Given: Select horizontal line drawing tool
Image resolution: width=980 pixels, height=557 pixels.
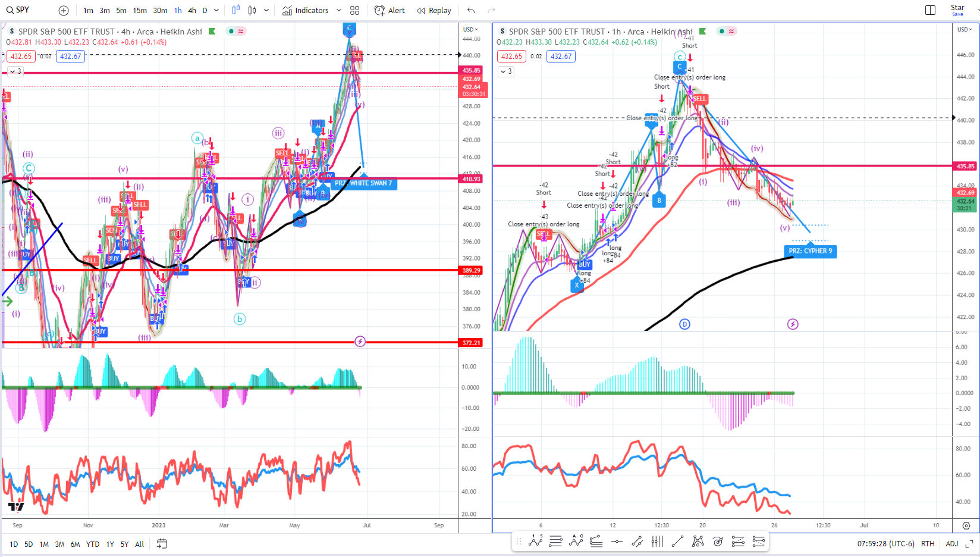Looking at the screenshot, I should (x=617, y=541).
